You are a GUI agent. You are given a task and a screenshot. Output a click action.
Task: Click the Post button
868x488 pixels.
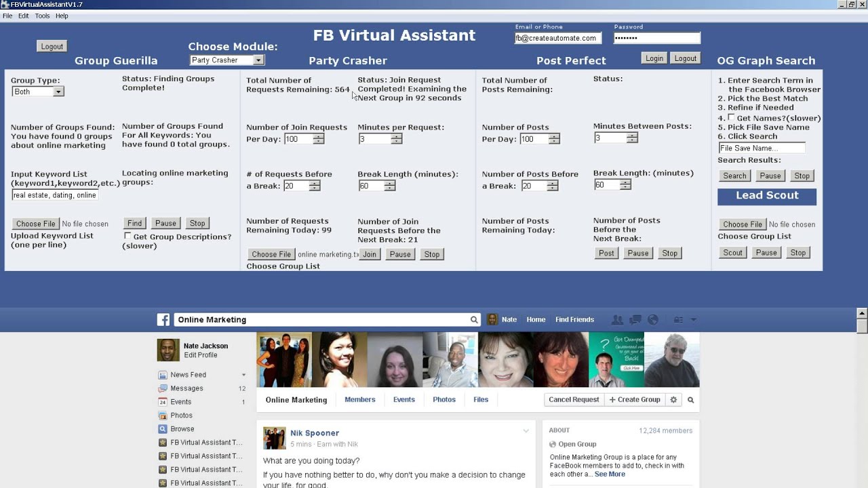[x=606, y=253]
